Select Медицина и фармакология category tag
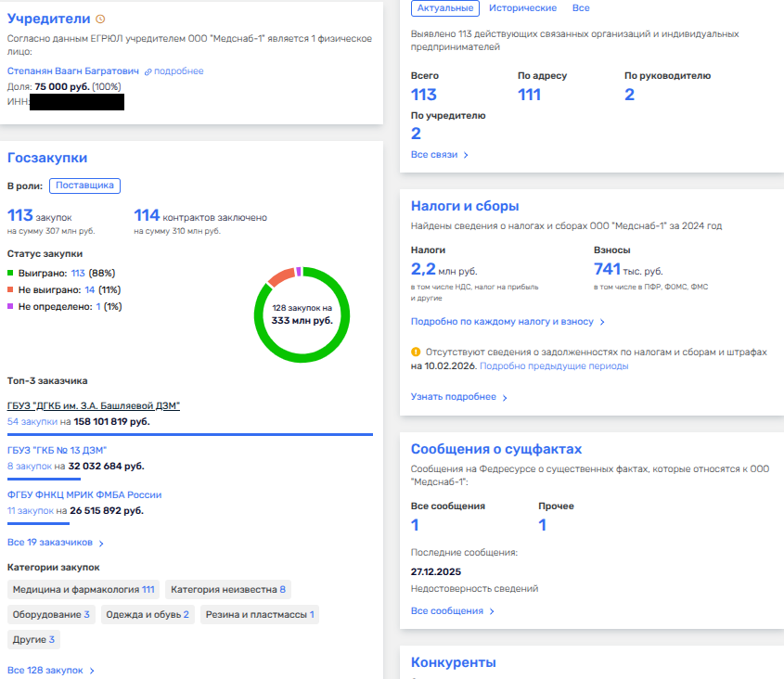784x679 pixels. [x=83, y=589]
